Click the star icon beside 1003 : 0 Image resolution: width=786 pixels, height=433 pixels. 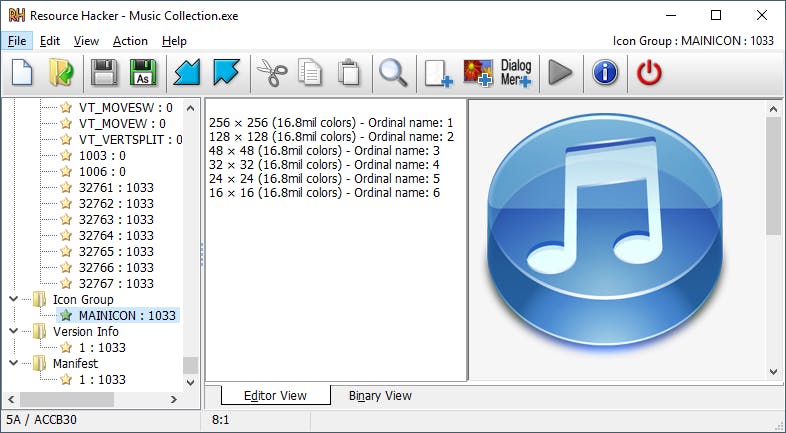[66, 155]
